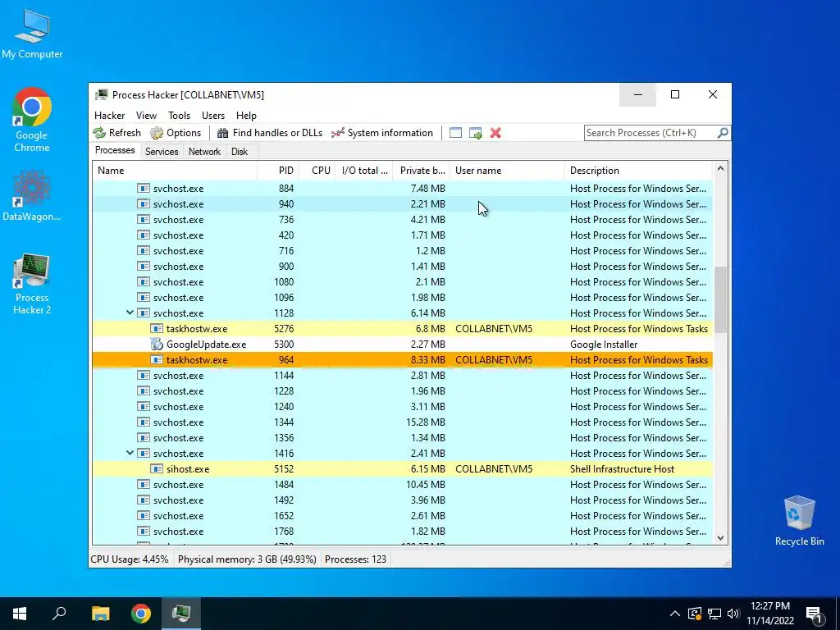Select svchost.exe with PID 1768
840x630 pixels.
[402, 532]
